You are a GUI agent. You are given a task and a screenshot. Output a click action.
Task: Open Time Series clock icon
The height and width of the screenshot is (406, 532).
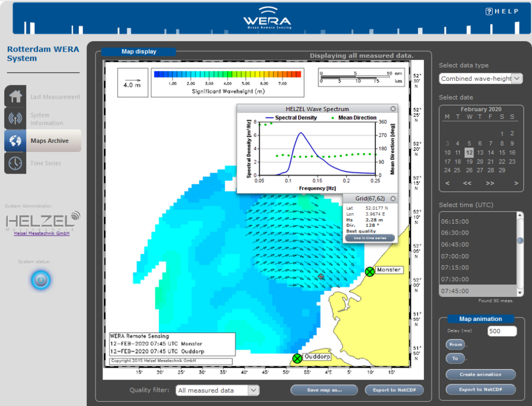(x=15, y=163)
